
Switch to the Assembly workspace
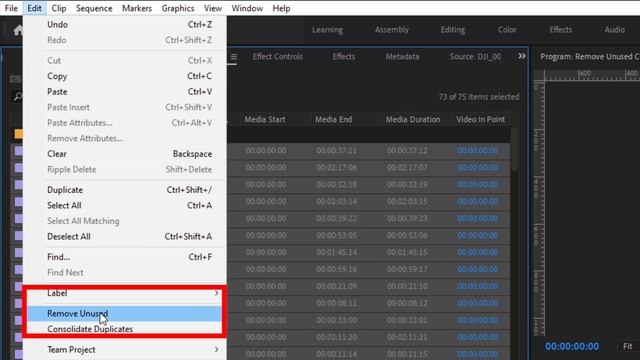[392, 30]
